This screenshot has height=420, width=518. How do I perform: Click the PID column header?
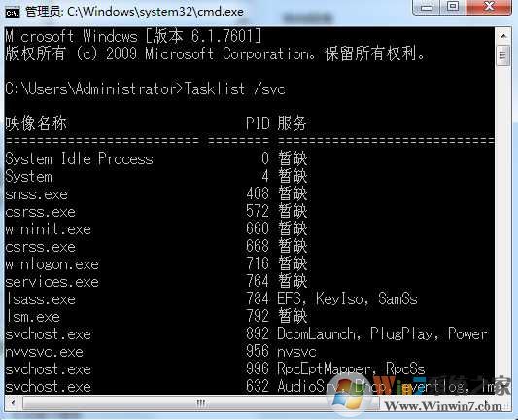pos(258,123)
